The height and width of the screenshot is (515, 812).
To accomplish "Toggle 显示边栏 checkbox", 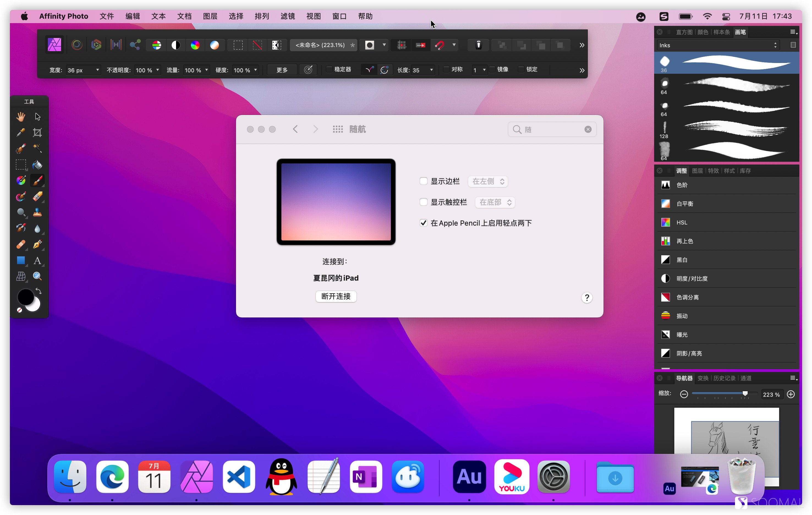I will (x=423, y=181).
